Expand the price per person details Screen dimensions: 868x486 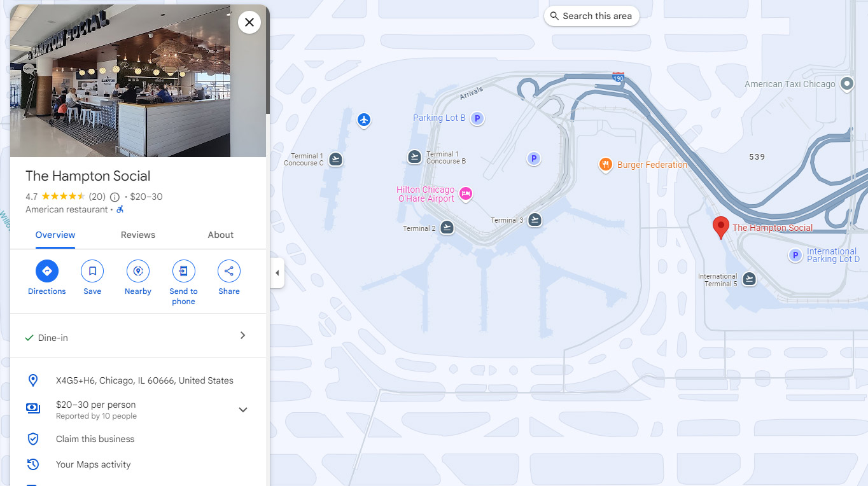243,410
